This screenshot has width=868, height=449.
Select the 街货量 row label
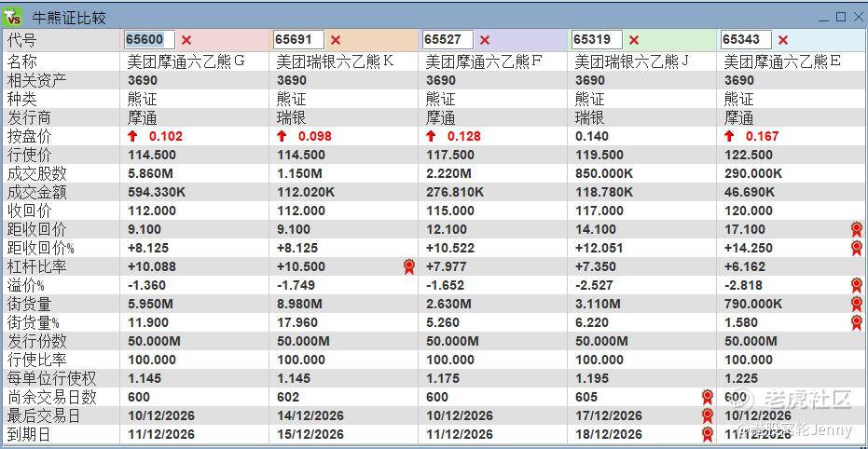tap(29, 304)
